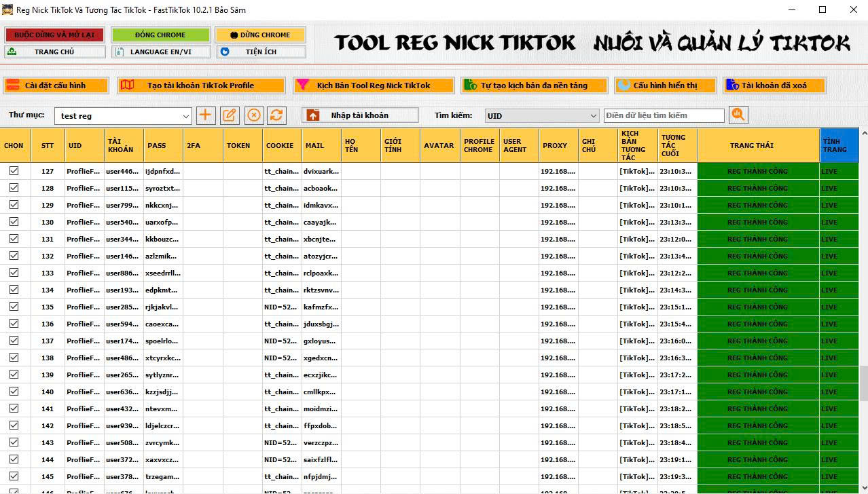868x494 pixels.
Task: Click the add folder plus icon
Action: (x=206, y=115)
